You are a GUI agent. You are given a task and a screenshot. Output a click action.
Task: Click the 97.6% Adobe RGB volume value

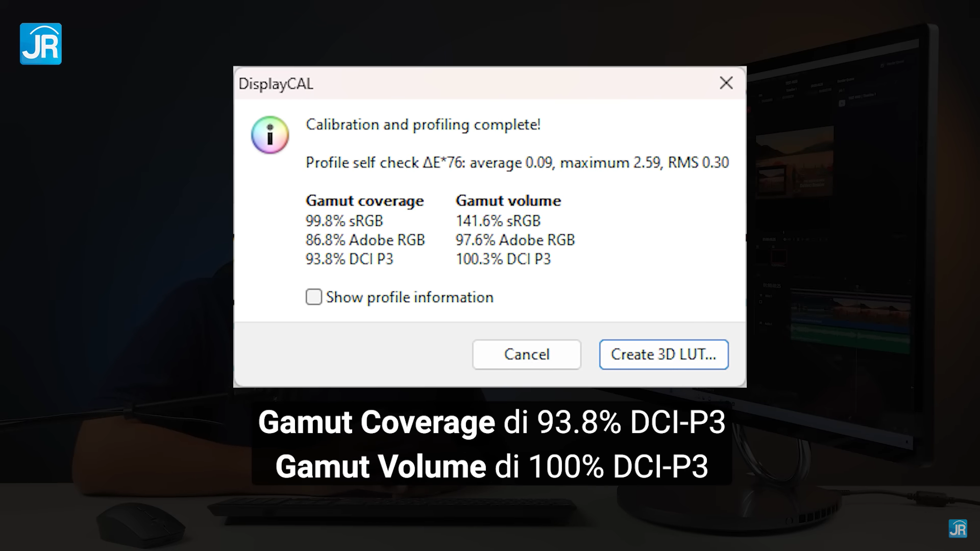click(x=515, y=240)
